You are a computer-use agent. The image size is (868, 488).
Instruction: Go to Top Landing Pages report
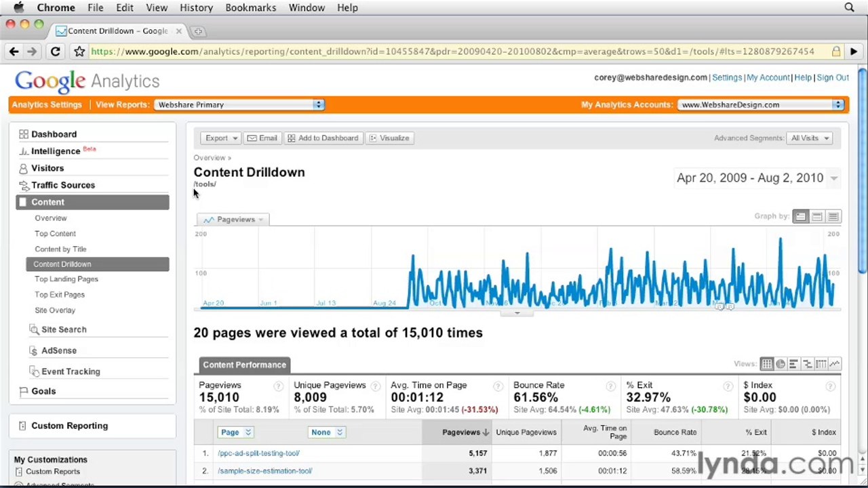(66, 279)
